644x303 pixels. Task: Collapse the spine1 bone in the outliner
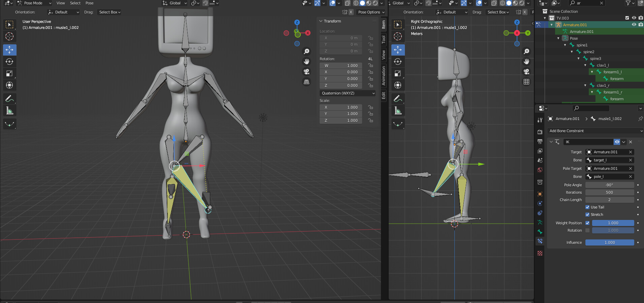click(x=565, y=45)
